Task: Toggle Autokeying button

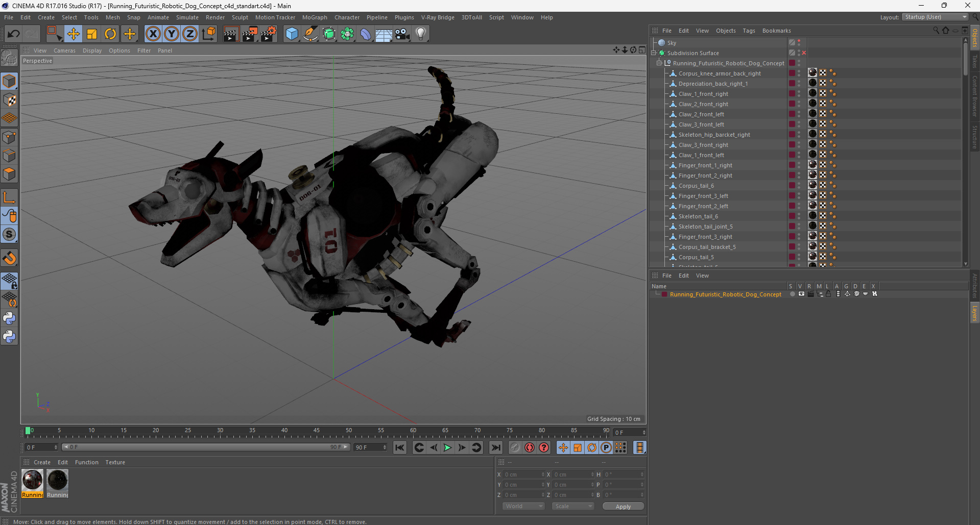Action: (x=544, y=447)
